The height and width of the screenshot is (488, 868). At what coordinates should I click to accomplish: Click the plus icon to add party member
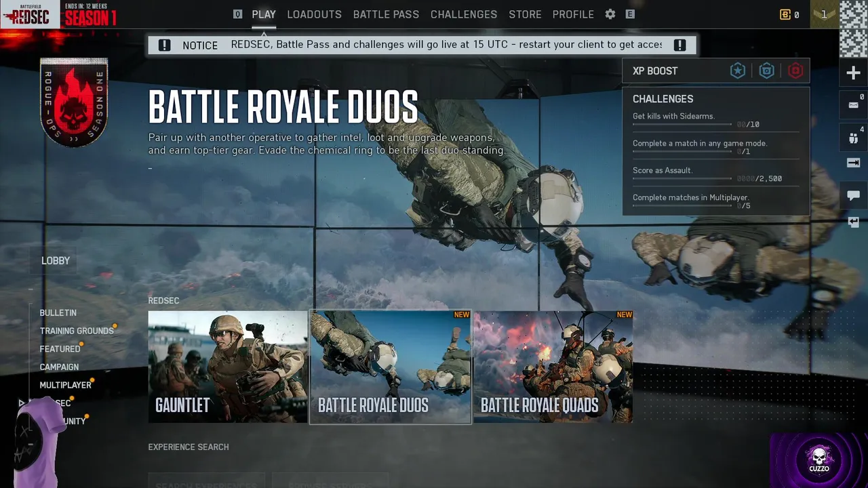coord(853,73)
